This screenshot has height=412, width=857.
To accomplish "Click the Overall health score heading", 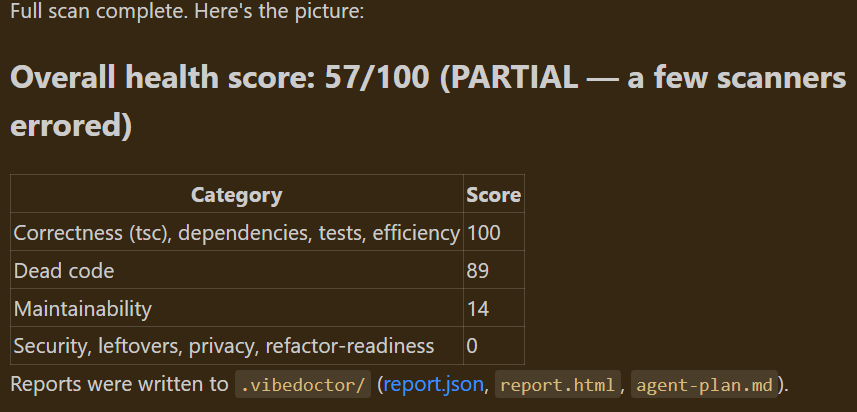I will 428,101.
